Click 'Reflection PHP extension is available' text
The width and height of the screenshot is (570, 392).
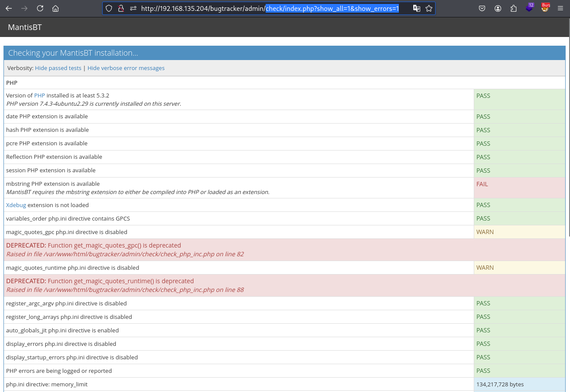pos(54,157)
